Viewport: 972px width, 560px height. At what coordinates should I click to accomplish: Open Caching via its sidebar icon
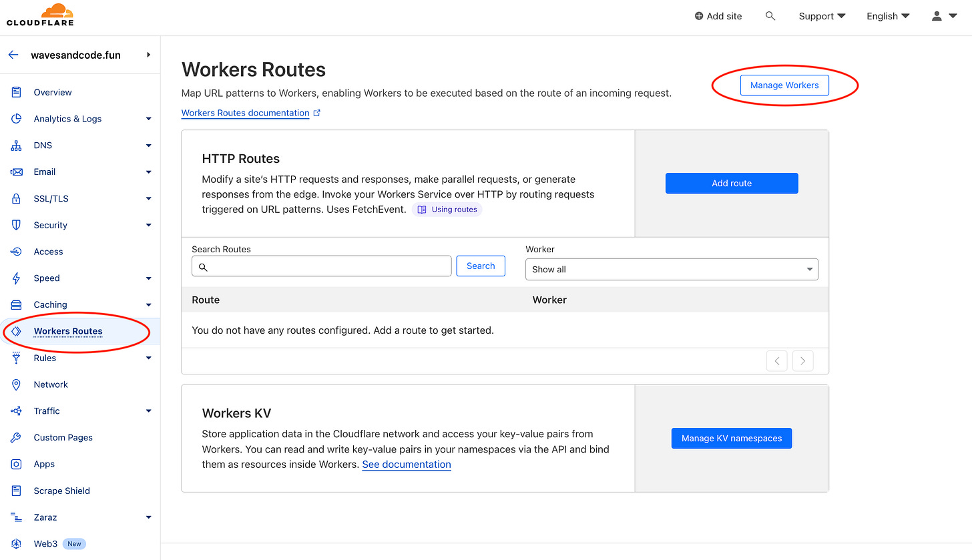click(x=15, y=304)
